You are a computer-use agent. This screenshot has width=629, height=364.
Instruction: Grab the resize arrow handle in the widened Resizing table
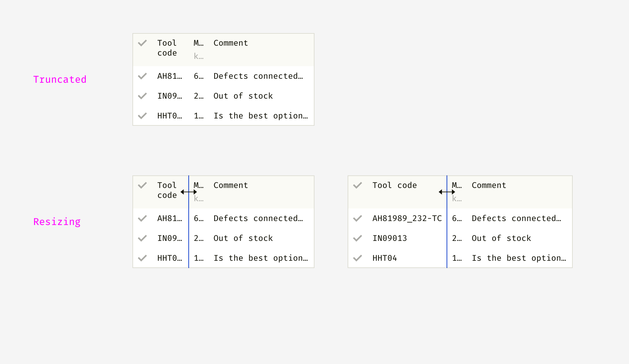[447, 192]
